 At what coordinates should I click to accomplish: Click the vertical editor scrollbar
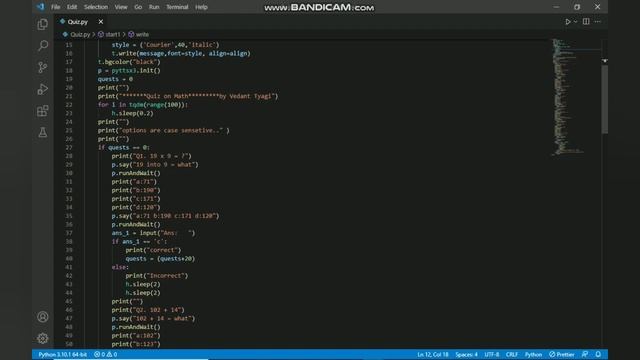point(604,100)
